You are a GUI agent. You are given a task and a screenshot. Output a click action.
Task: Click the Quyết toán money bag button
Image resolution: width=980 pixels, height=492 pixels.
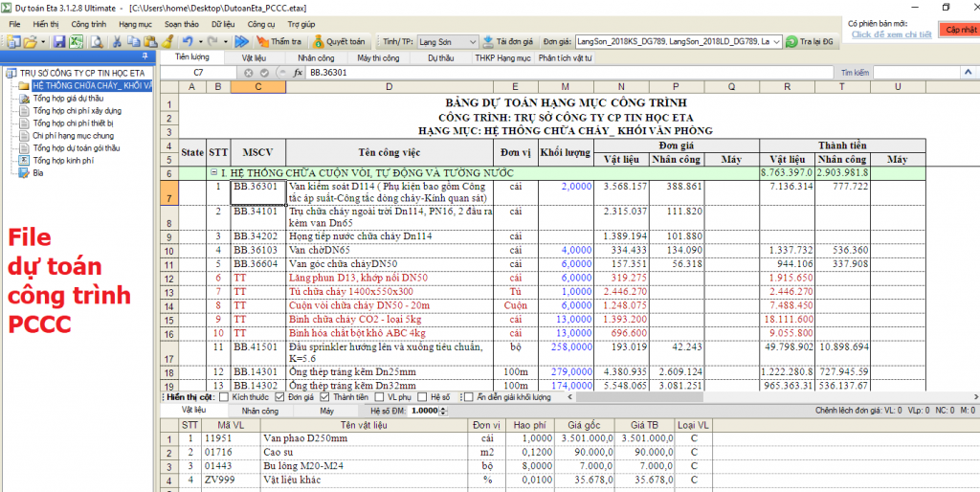[339, 42]
